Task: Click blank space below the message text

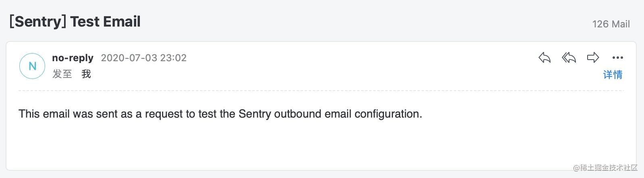Action: 321,145
